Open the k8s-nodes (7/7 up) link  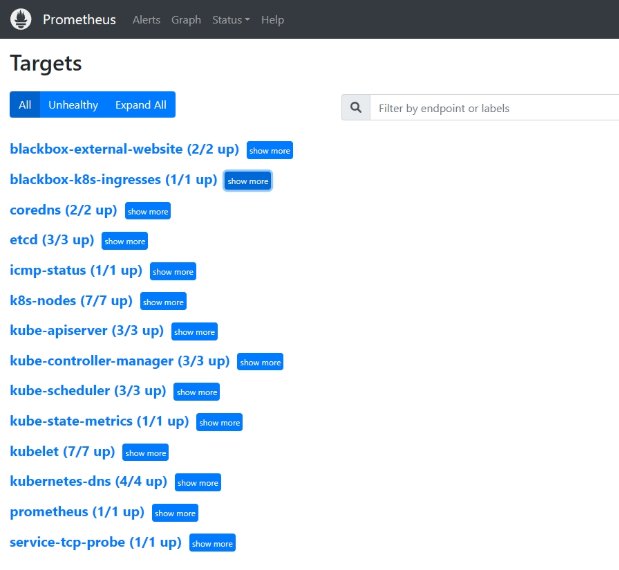[71, 301]
